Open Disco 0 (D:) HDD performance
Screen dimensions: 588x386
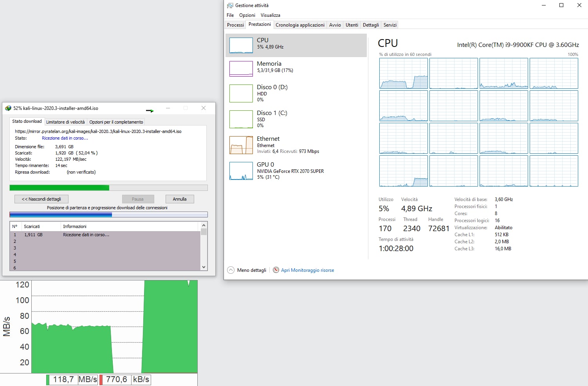click(x=241, y=93)
